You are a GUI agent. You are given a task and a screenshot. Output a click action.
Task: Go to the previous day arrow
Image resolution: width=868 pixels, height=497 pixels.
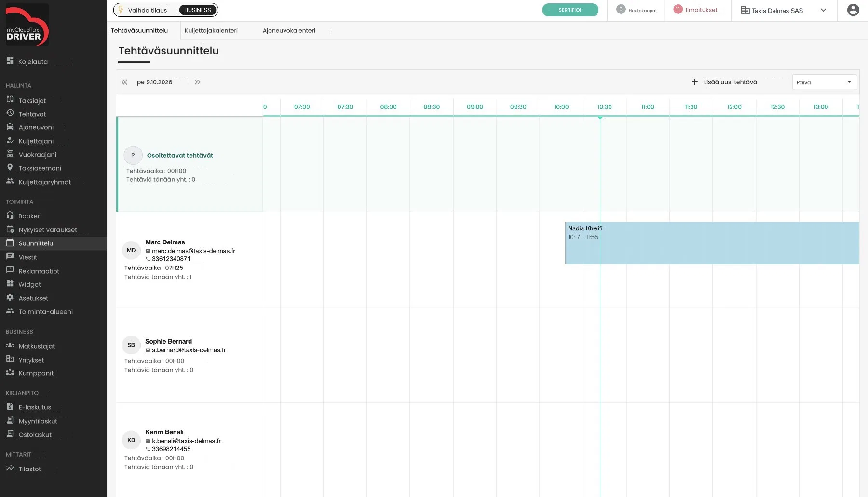(124, 82)
